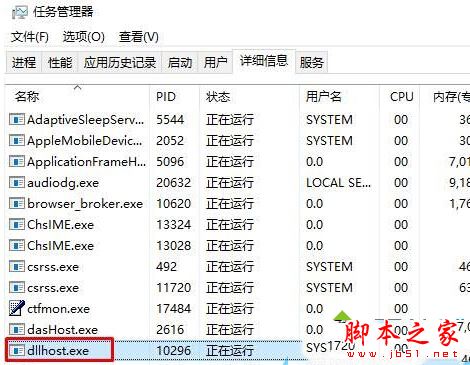Click the csrss.exe icon with PID 492
470x365 pixels.
click(x=17, y=266)
